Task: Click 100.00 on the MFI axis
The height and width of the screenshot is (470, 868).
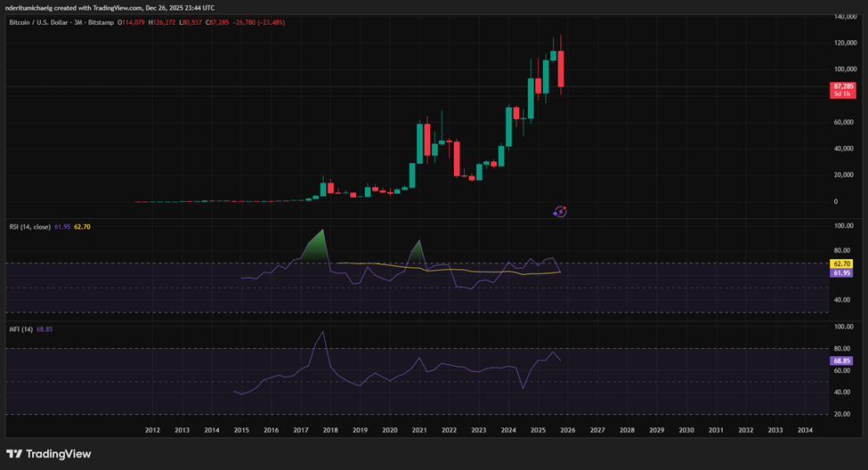Action: coord(844,328)
